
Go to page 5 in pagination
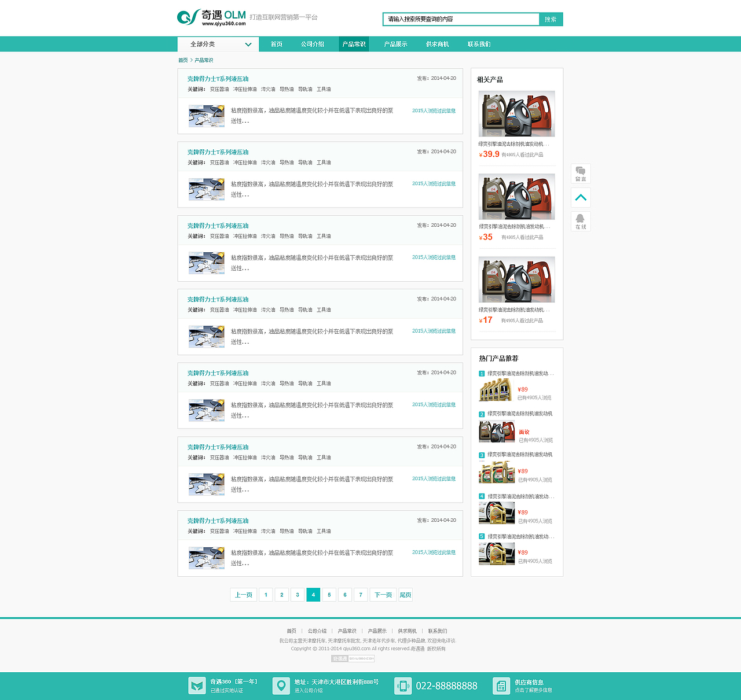(329, 595)
